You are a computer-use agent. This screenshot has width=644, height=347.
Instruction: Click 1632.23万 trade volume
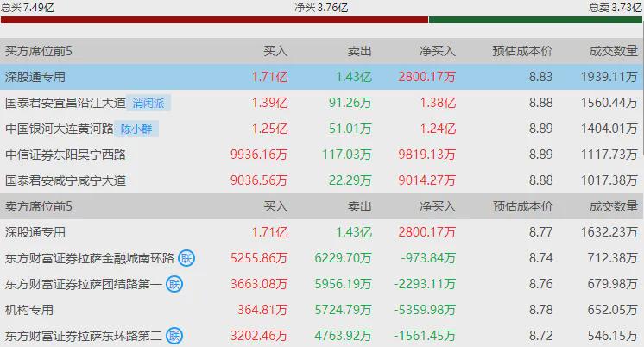point(609,232)
